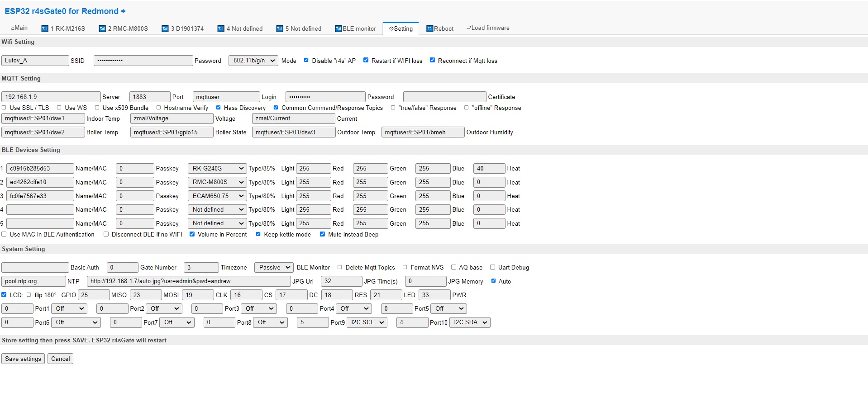Screen dimensions: 868x393
Task: Enable Use WS checkbox
Action: click(x=59, y=108)
